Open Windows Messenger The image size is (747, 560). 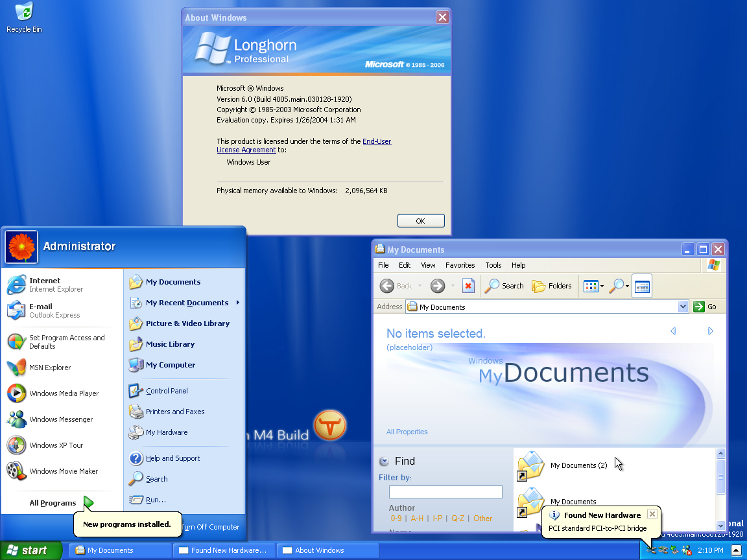[x=50, y=419]
